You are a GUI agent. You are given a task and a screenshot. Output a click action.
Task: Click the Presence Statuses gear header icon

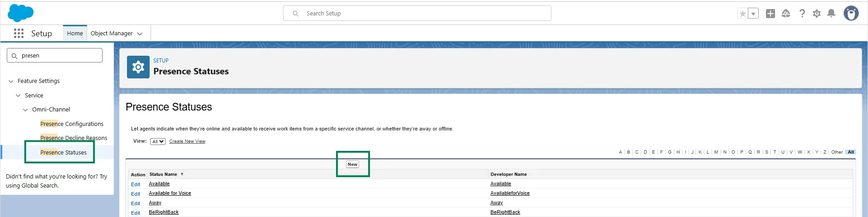pyautogui.click(x=138, y=67)
